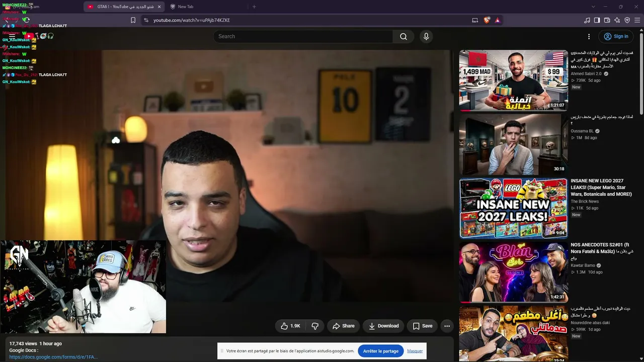Open the Kawtar Bamo channel name
Screen dimensions: 644x362
click(x=583, y=265)
